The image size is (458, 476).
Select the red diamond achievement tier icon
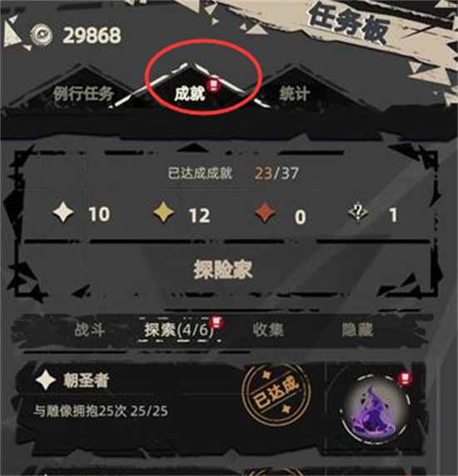click(266, 212)
